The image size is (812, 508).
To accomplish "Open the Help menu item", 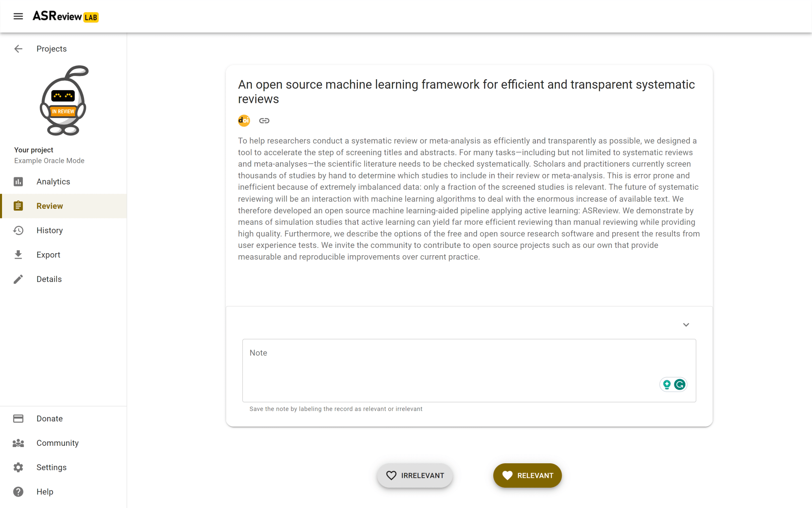I will coord(45,492).
